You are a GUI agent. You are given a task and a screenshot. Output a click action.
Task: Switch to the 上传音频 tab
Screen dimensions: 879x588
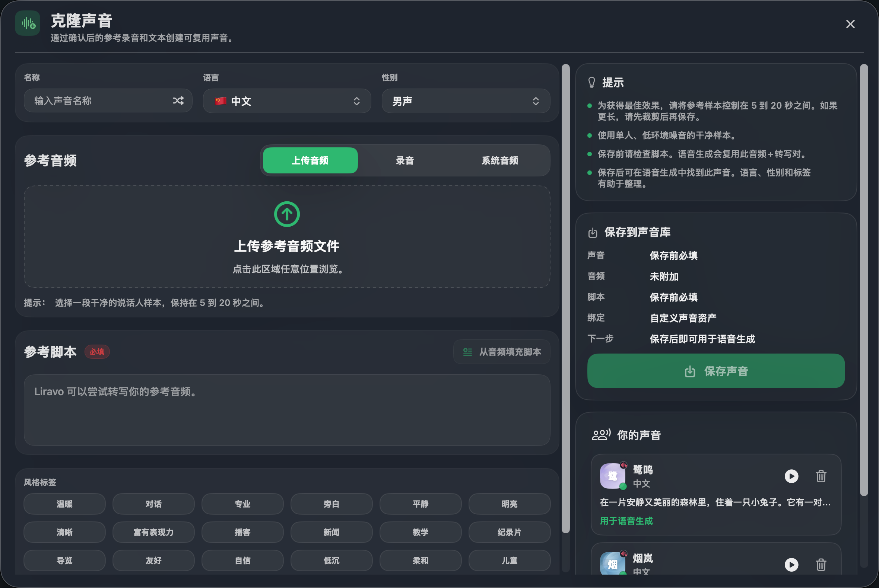coord(310,160)
